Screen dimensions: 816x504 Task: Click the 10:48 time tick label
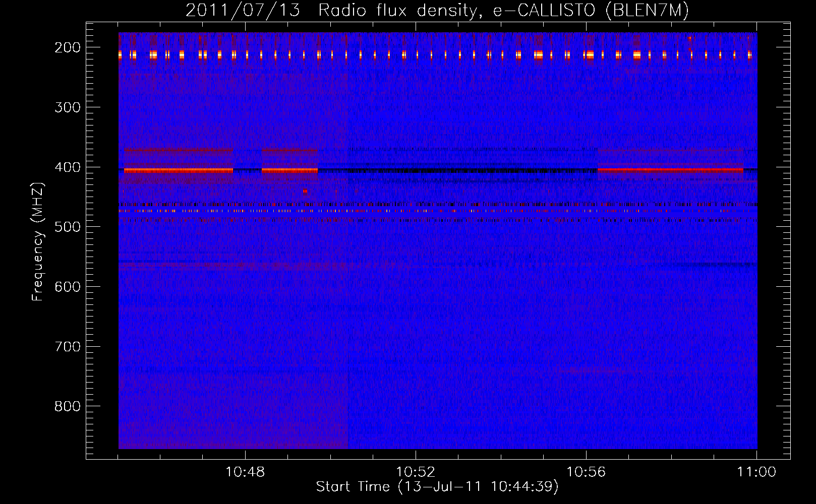point(245,472)
